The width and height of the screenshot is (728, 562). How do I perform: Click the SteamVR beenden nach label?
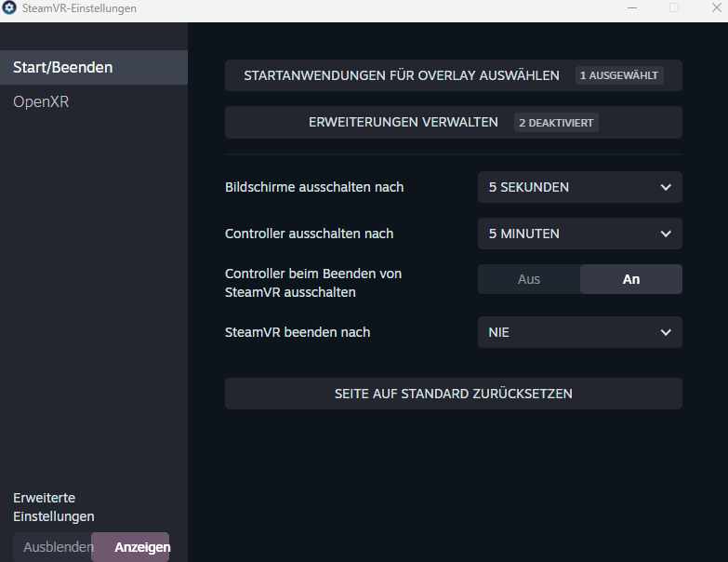(298, 332)
